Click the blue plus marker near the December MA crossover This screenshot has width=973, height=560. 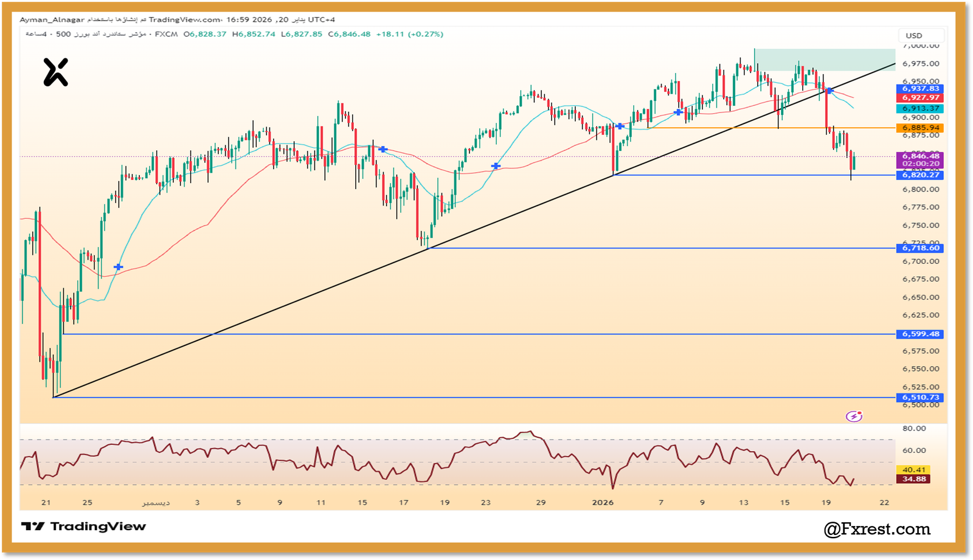(382, 148)
